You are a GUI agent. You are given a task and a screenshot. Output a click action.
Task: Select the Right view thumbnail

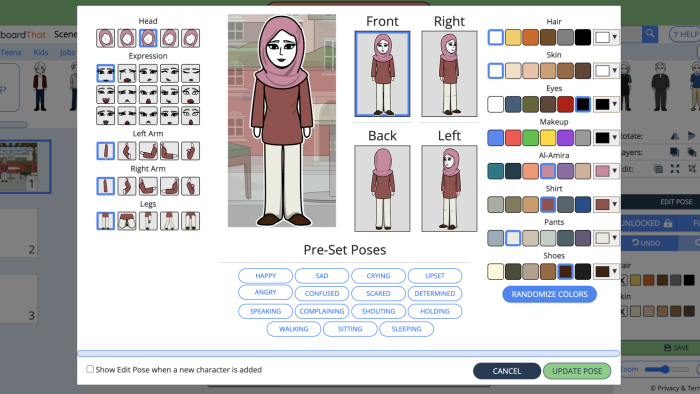click(x=449, y=74)
